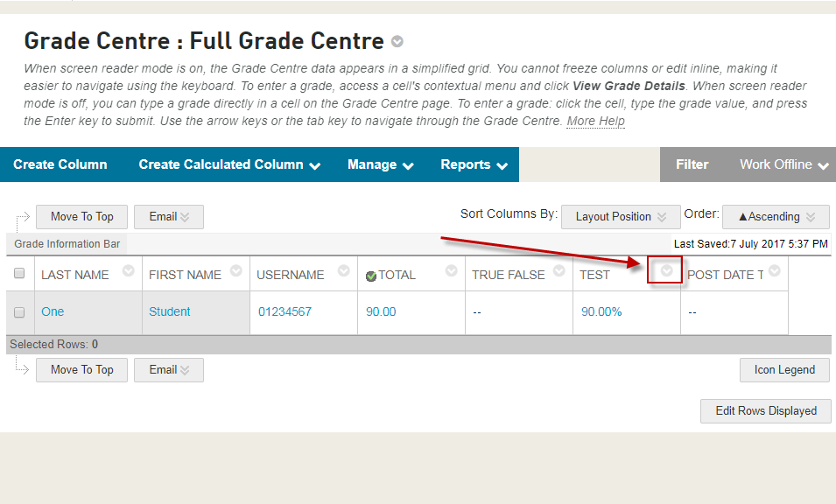Open the Create Calculated Column menu

pyautogui.click(x=229, y=164)
